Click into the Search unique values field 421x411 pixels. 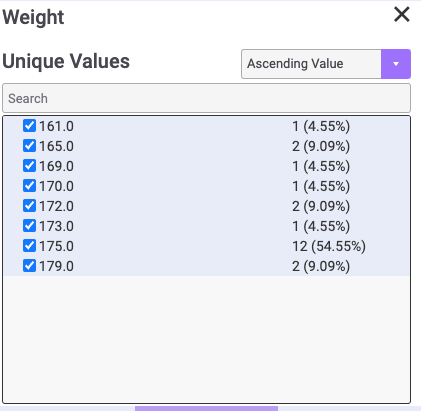[206, 98]
